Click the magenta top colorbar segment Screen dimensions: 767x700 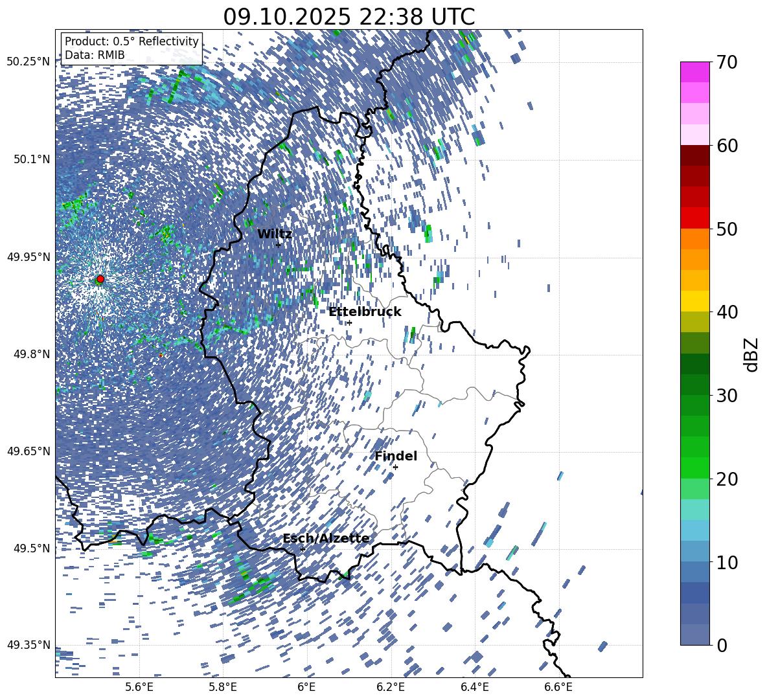pos(694,73)
